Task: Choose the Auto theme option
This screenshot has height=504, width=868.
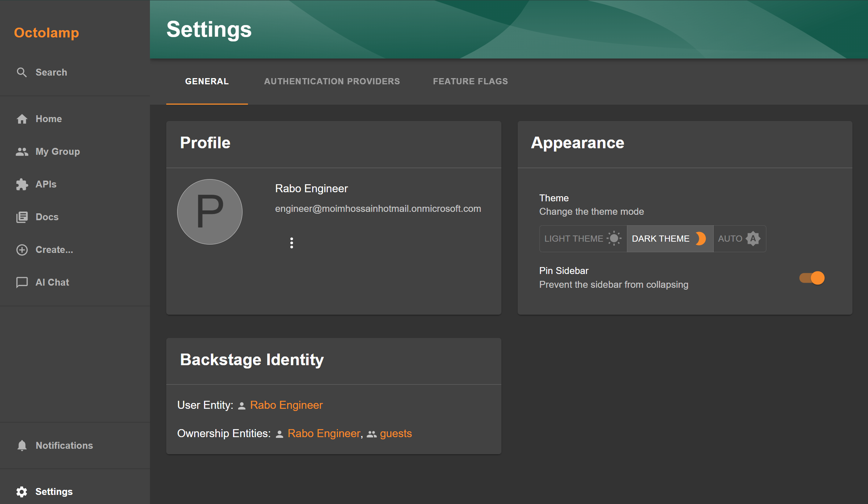Action: coord(739,239)
